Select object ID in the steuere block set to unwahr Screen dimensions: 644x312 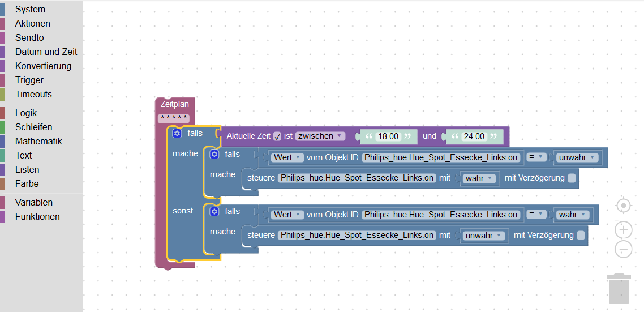357,235
